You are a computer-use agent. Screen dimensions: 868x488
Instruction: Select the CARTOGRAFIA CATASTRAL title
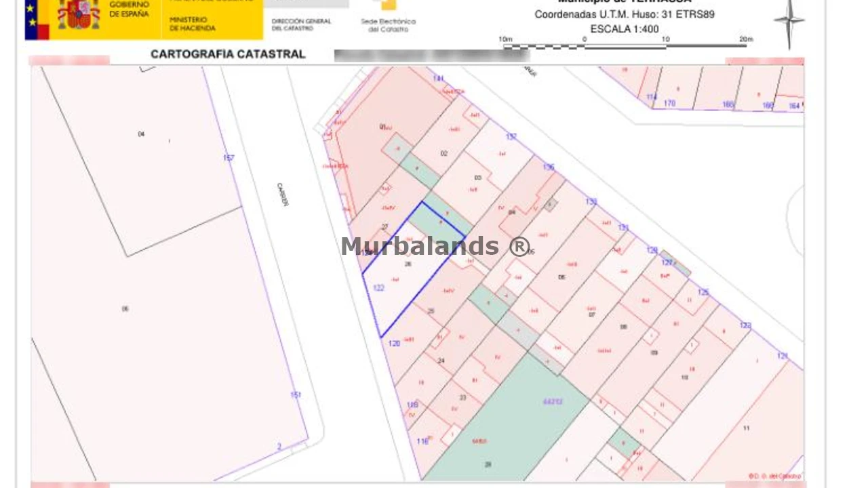228,54
